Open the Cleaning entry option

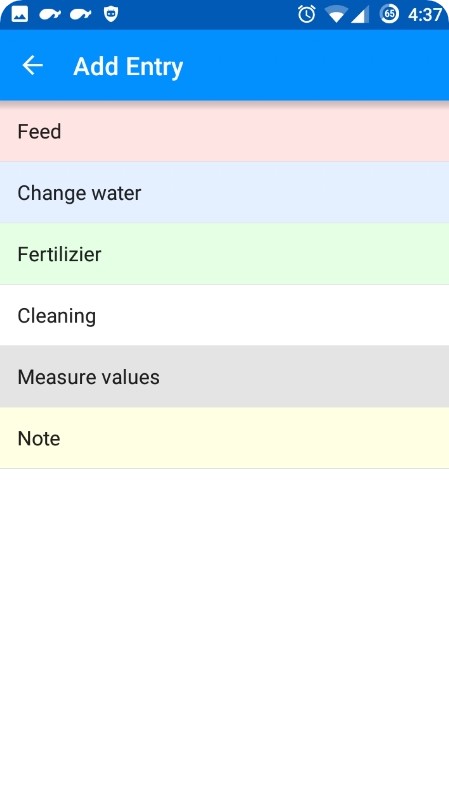pos(224,315)
